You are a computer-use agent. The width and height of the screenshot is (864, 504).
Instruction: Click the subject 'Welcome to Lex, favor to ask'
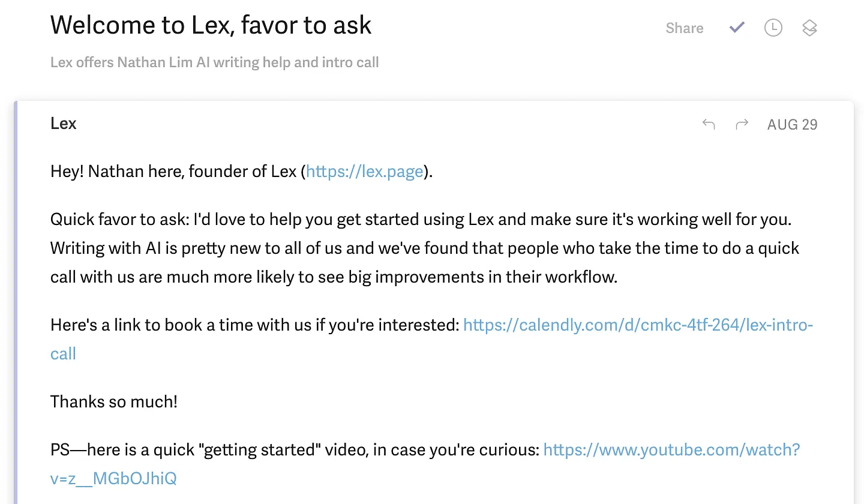[x=211, y=25]
